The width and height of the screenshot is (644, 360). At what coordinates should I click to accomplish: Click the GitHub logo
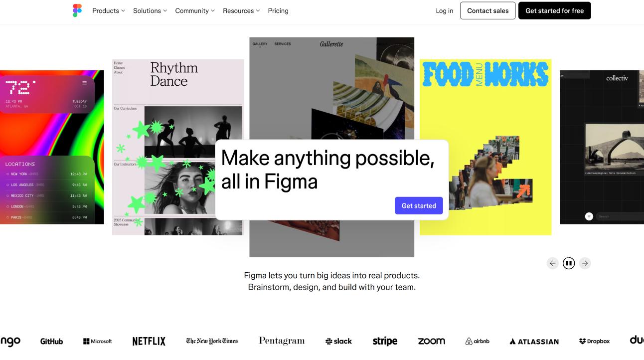51,342
